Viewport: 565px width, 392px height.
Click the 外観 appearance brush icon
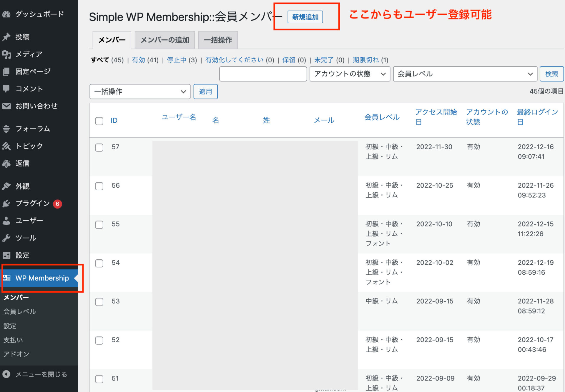coord(6,186)
